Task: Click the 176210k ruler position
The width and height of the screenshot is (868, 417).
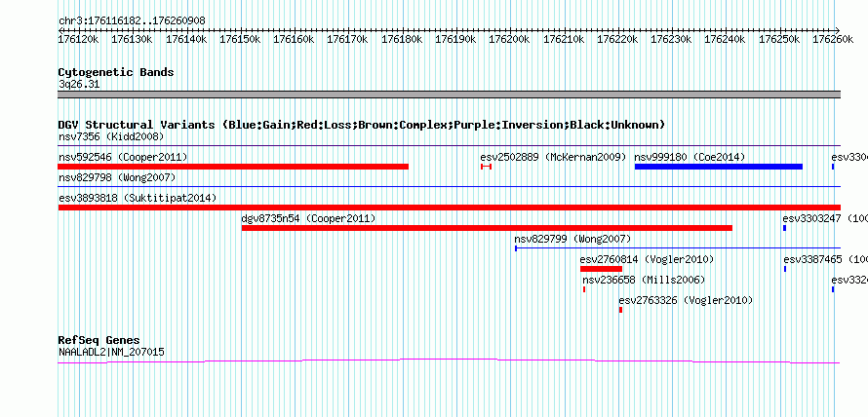Action: [x=564, y=39]
